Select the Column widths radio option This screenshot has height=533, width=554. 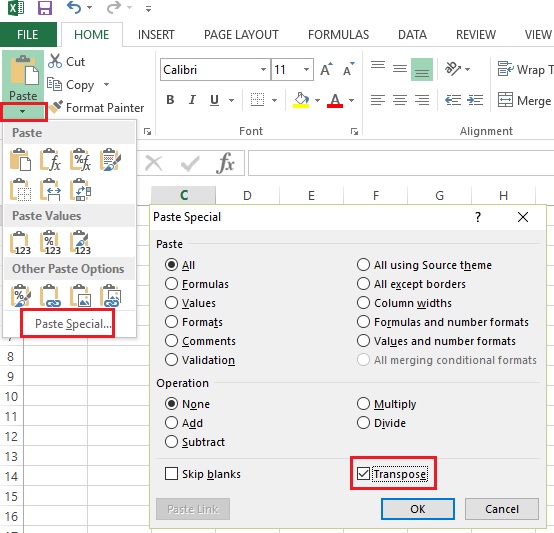pyautogui.click(x=363, y=303)
